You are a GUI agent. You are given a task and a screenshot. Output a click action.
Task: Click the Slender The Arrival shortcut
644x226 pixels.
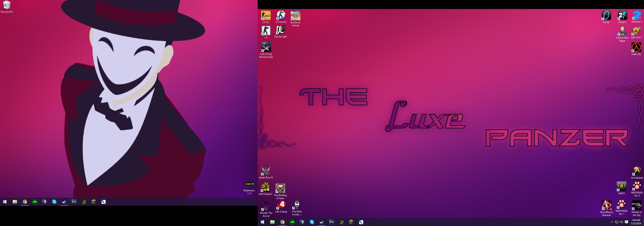pyautogui.click(x=266, y=209)
